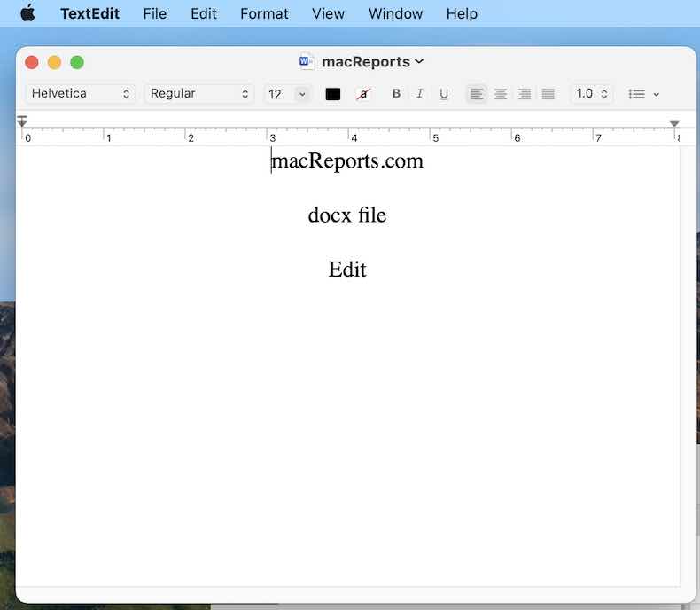The image size is (700, 610).
Task: Click the list bullets icon
Action: tap(636, 94)
